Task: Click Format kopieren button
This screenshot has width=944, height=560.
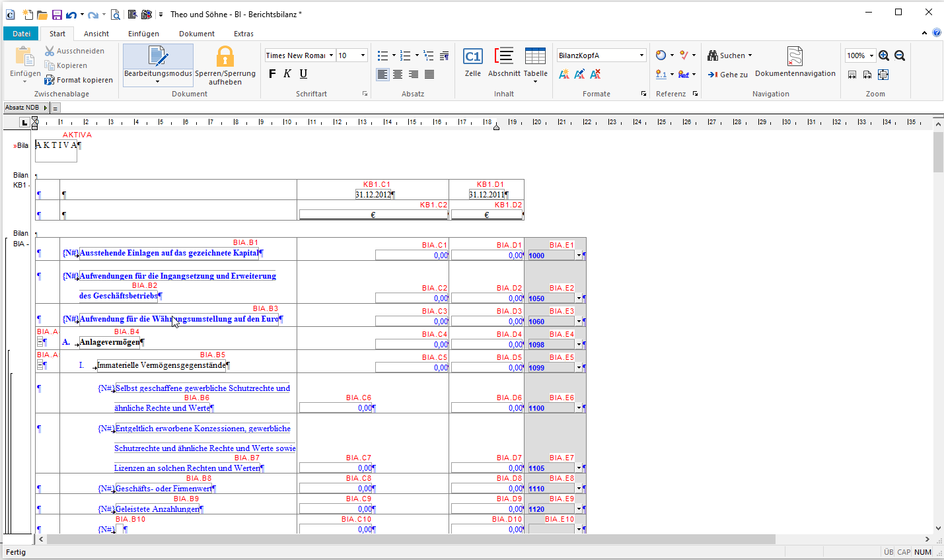Action: coord(79,80)
